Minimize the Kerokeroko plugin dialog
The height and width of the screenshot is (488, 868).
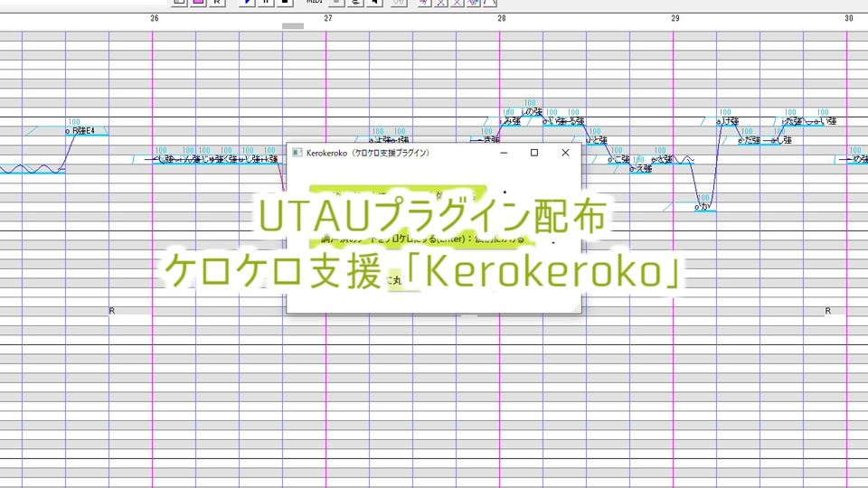click(x=504, y=153)
